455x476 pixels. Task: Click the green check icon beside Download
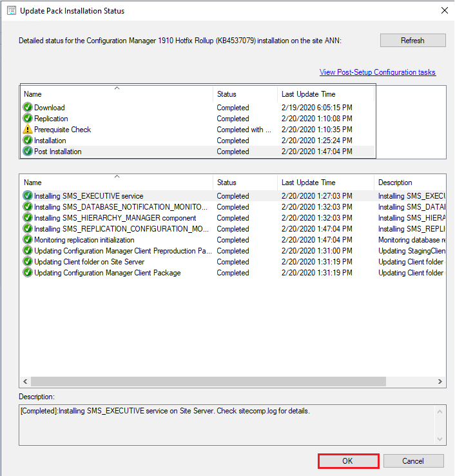tap(28, 107)
